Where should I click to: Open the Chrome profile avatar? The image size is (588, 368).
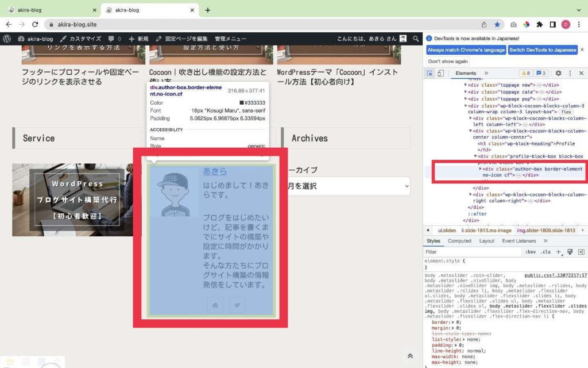click(x=566, y=24)
